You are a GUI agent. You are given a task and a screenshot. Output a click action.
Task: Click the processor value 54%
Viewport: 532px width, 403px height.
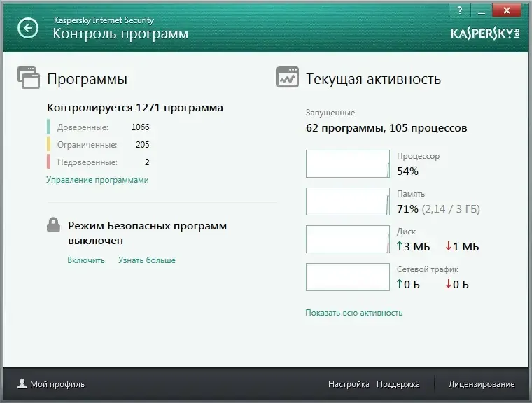(407, 171)
